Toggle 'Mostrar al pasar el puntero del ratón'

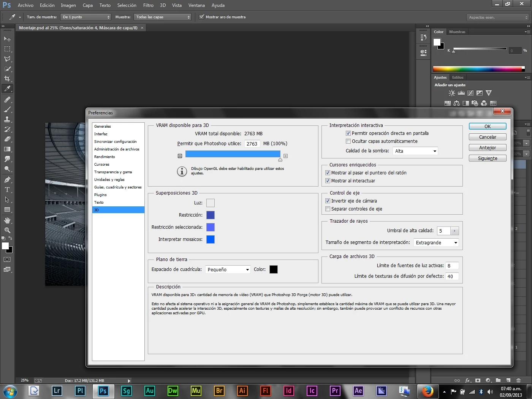(328, 173)
